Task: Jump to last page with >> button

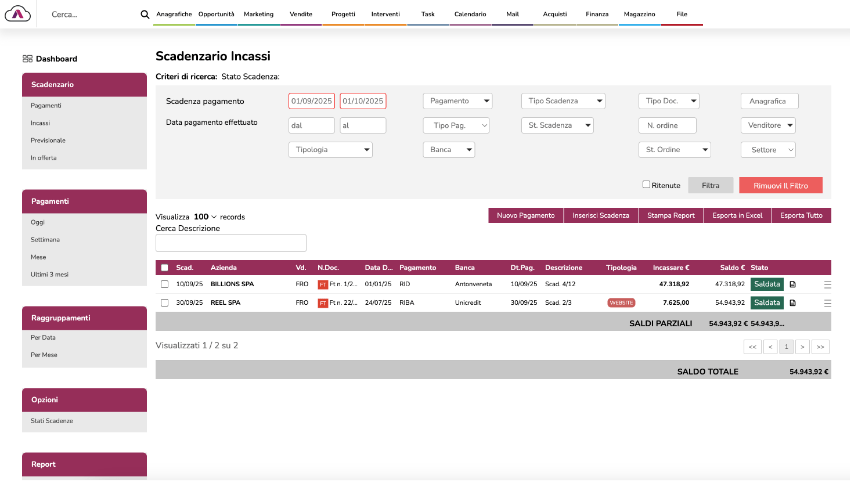Action: 821,346
